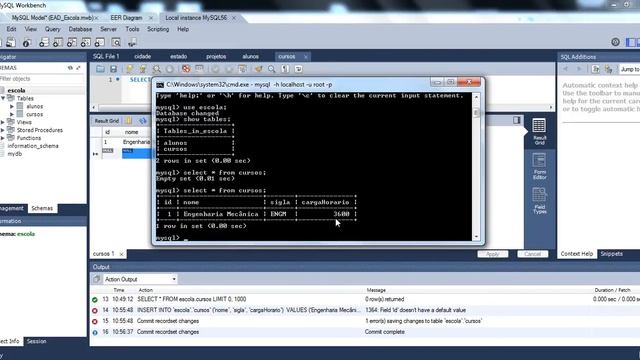
Task: Open server info icon in main toolbar
Action: [x=27, y=42]
